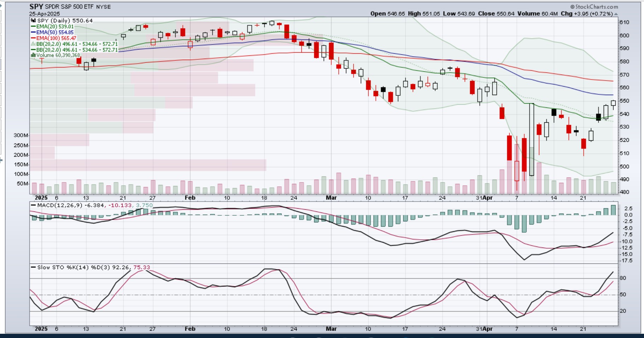
Task: Click the bold SPY ticker symbol
Action: tap(36, 7)
